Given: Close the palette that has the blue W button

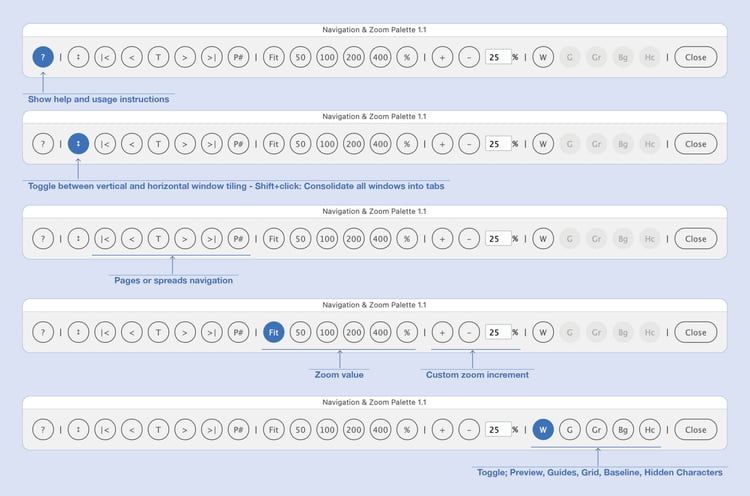Looking at the screenshot, I should point(695,430).
